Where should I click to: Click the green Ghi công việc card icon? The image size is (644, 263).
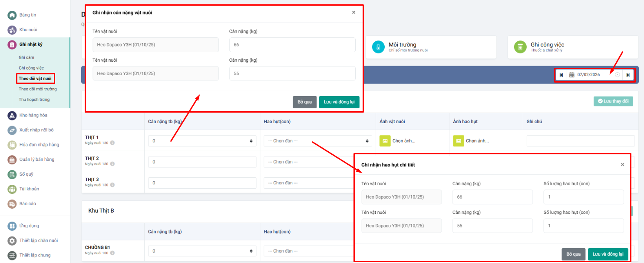[x=520, y=46]
